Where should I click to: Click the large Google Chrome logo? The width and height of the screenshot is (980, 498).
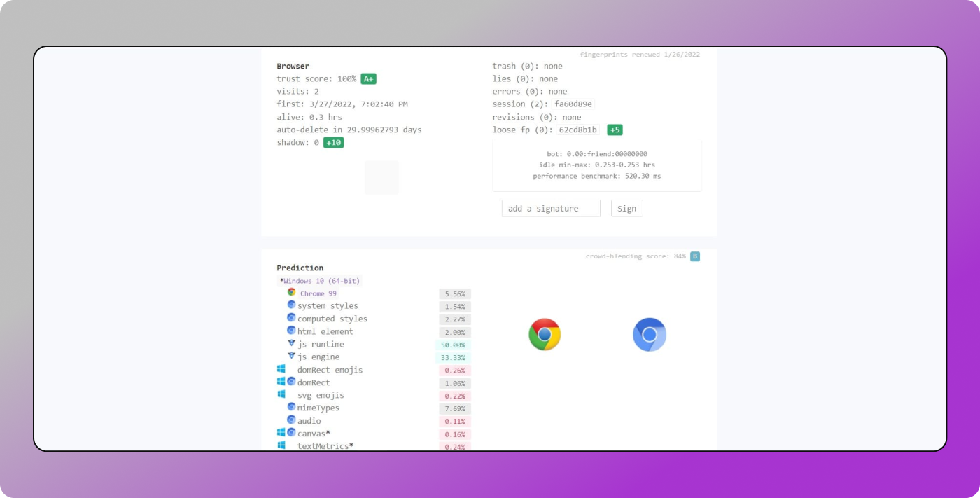pyautogui.click(x=545, y=334)
